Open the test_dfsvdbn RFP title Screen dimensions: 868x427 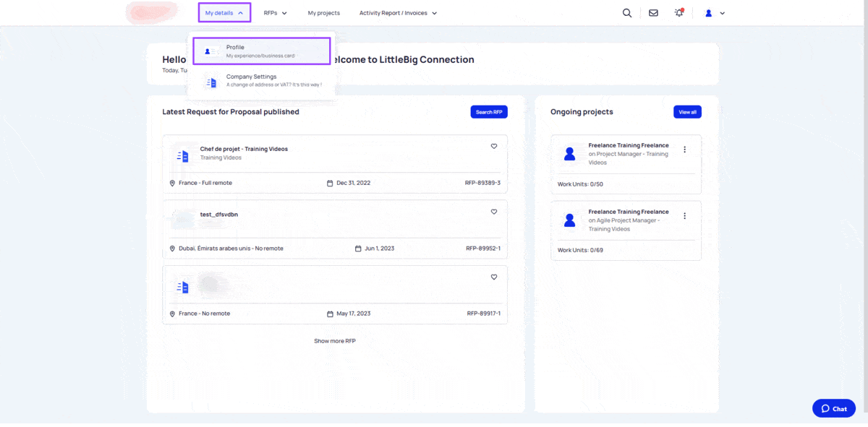[219, 215]
